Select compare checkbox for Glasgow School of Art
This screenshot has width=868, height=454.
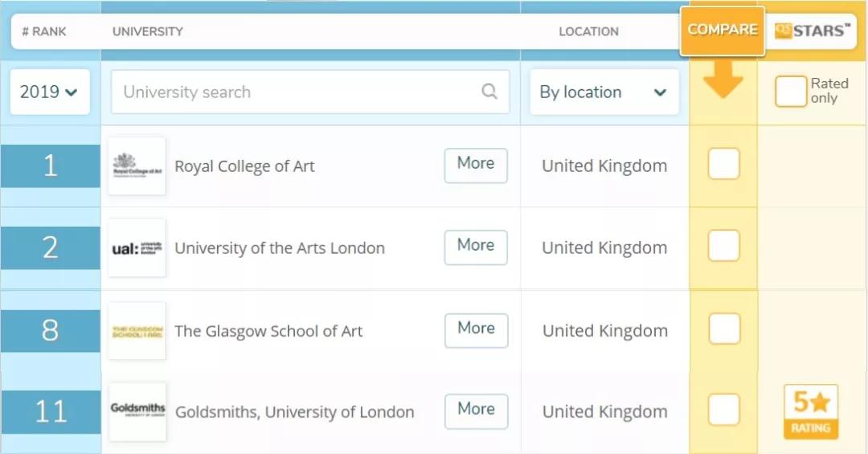click(x=723, y=329)
